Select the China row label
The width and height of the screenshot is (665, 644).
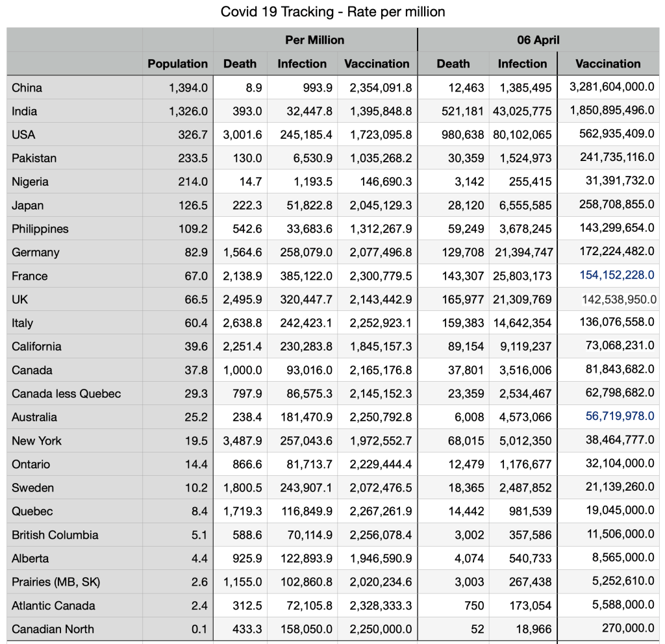[27, 88]
